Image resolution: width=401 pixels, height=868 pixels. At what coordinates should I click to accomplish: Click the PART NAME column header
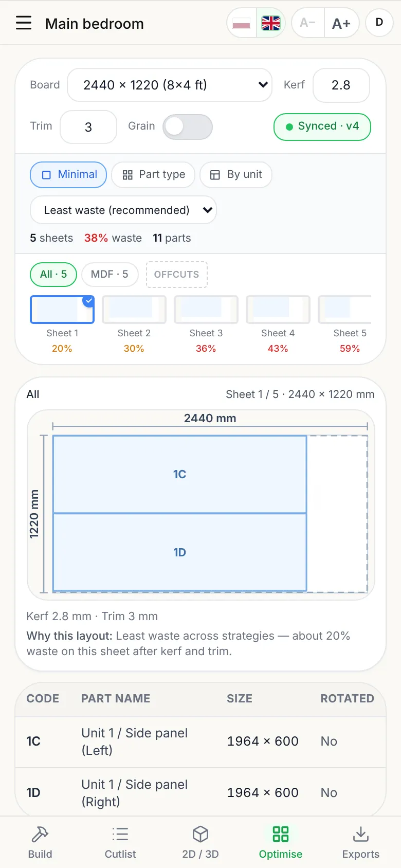pyautogui.click(x=116, y=698)
